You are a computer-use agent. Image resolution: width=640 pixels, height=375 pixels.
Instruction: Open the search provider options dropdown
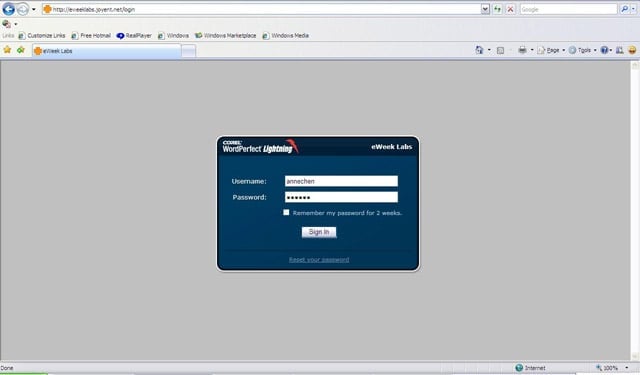(x=633, y=9)
